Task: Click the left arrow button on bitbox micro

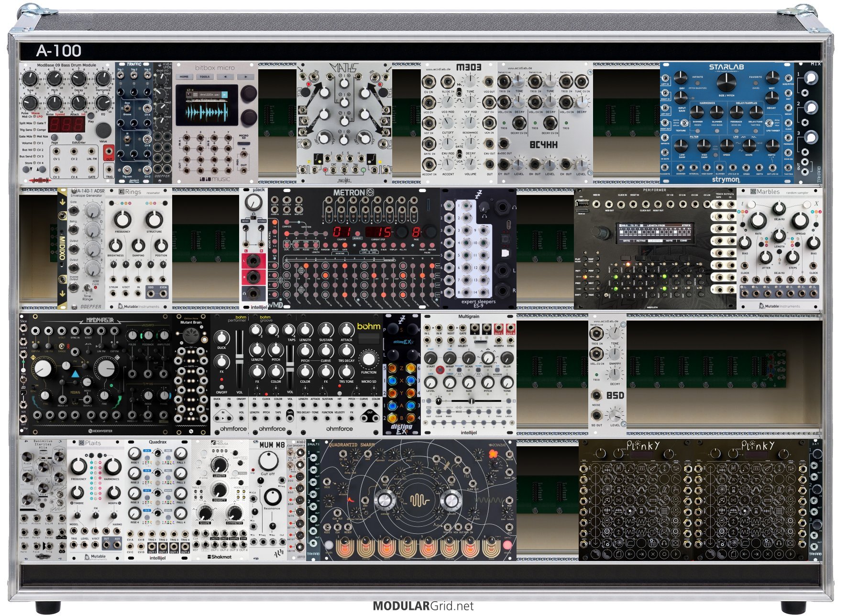Action: [225, 76]
